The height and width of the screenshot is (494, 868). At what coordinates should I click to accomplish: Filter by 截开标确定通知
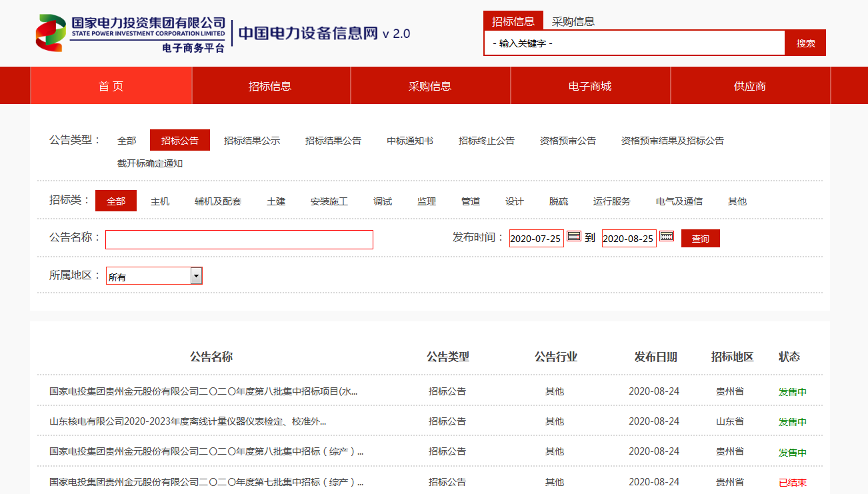click(x=150, y=163)
